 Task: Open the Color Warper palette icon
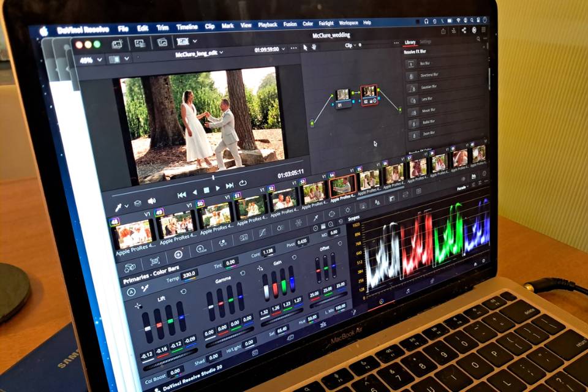(x=281, y=228)
